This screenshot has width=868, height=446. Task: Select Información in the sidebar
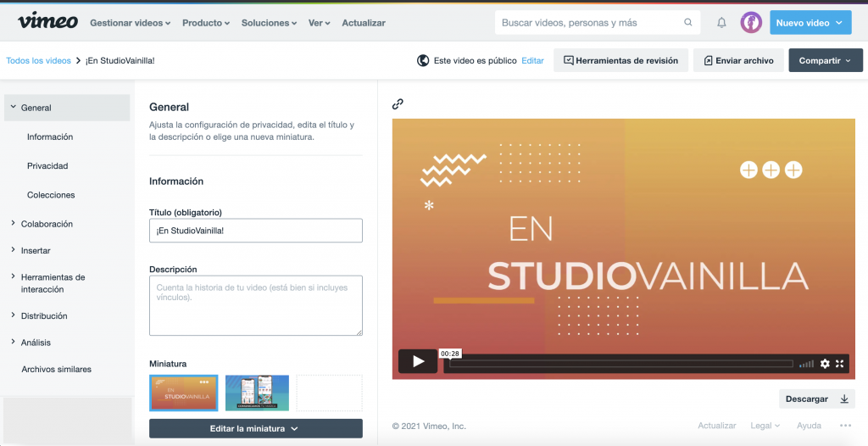point(50,137)
